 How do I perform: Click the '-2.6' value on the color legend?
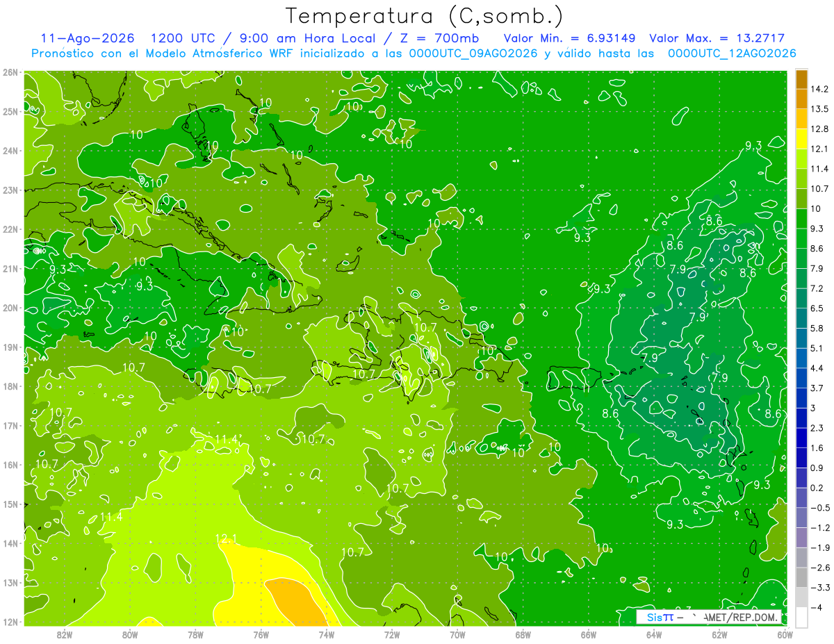pos(820,568)
